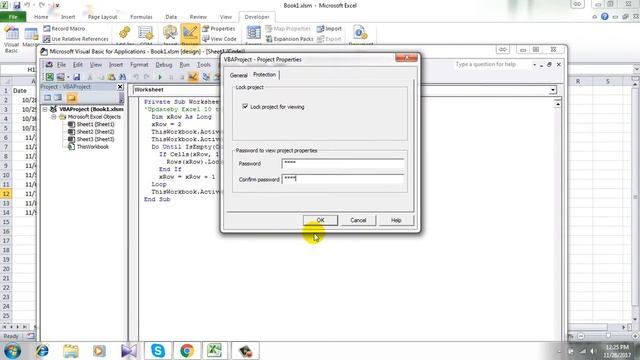Click the Undo icon in VBA toolbar
Screen dimensions: 640x360
136,77
